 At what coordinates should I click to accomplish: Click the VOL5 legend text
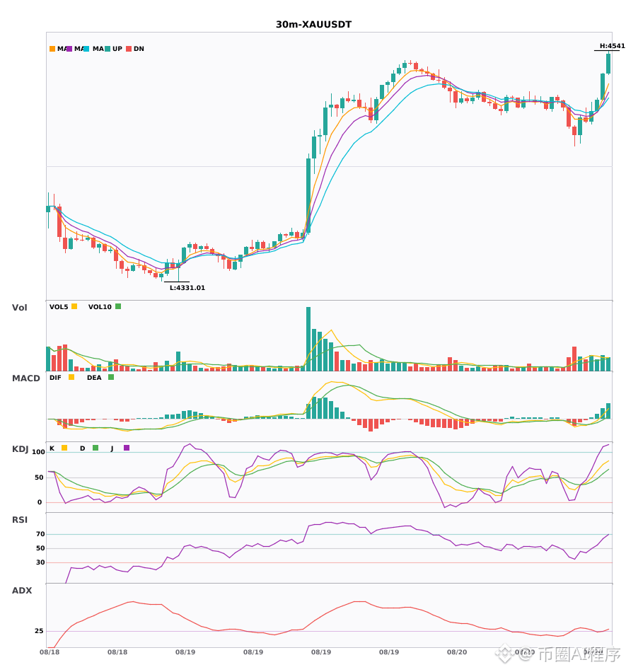(59, 307)
